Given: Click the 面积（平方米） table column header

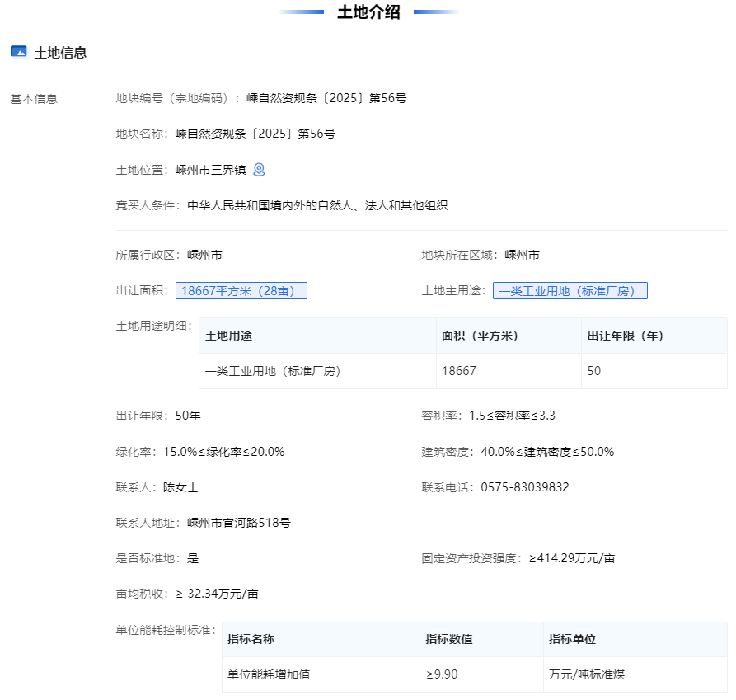Looking at the screenshot, I should (480, 336).
